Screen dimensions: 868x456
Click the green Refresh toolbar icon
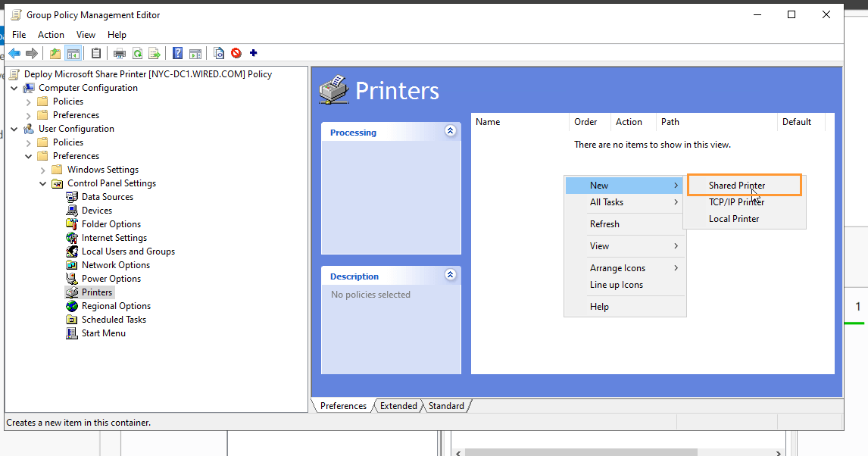[x=137, y=53]
